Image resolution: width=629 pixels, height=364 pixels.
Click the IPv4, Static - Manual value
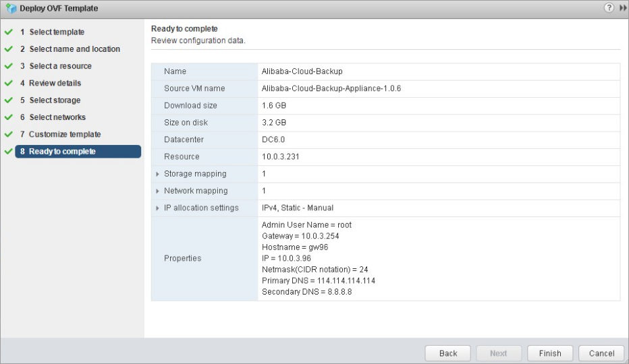point(298,208)
